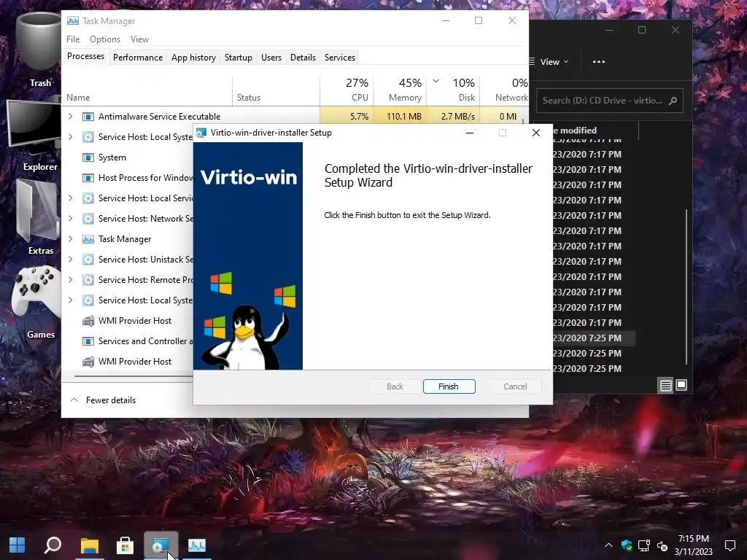Click the Cancel button in setup wizard

515,386
